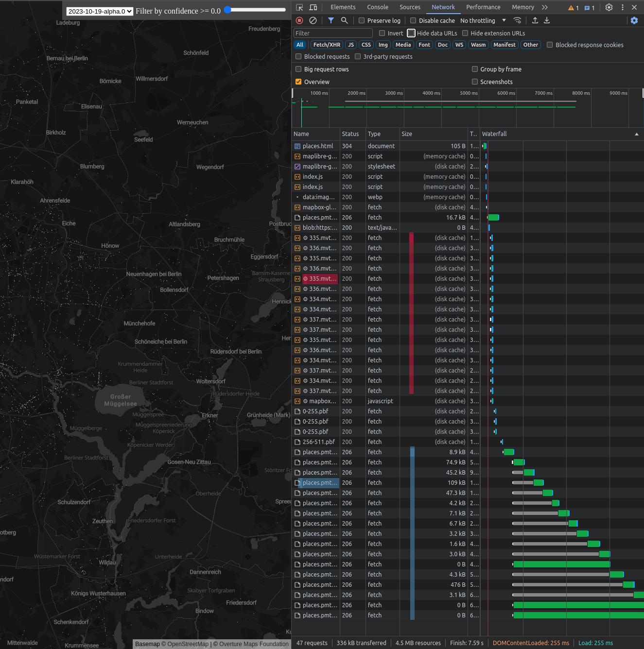The image size is (644, 649).
Task: Enable the Screenshots checkbox
Action: click(x=475, y=82)
